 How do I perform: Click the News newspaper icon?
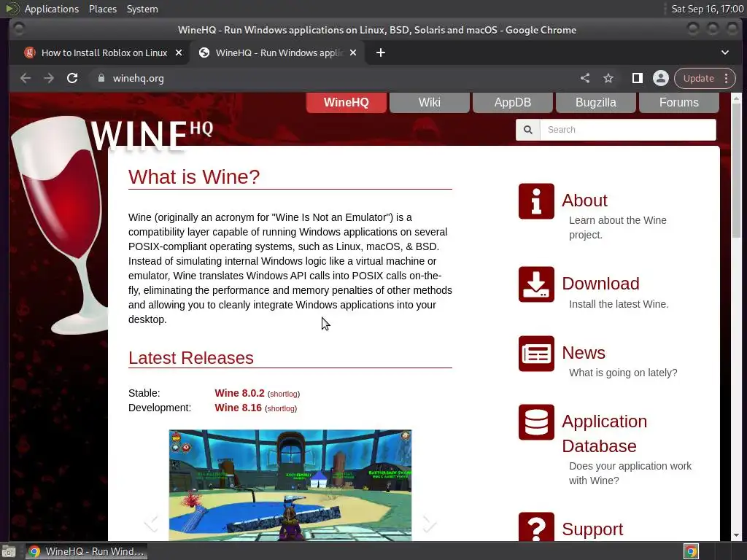(x=536, y=354)
